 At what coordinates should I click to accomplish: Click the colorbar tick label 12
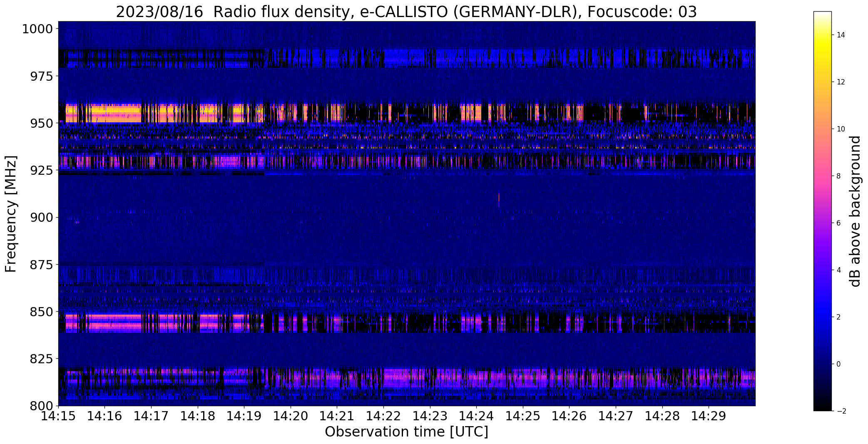[841, 82]
